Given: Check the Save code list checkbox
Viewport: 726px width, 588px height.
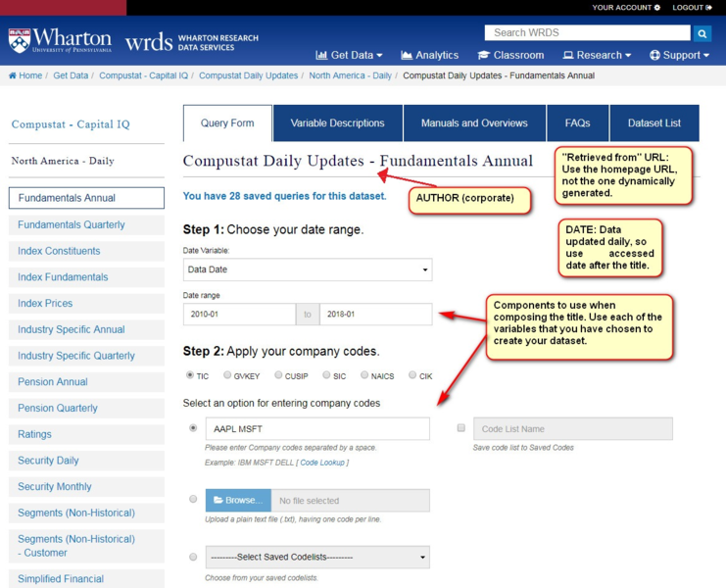Looking at the screenshot, I should pos(461,428).
